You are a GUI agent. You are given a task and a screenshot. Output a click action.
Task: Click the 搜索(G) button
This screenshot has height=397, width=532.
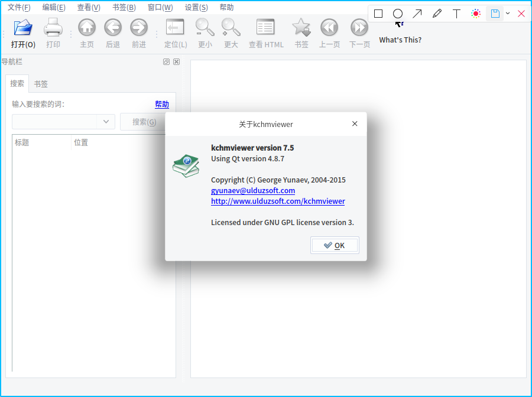(x=144, y=122)
